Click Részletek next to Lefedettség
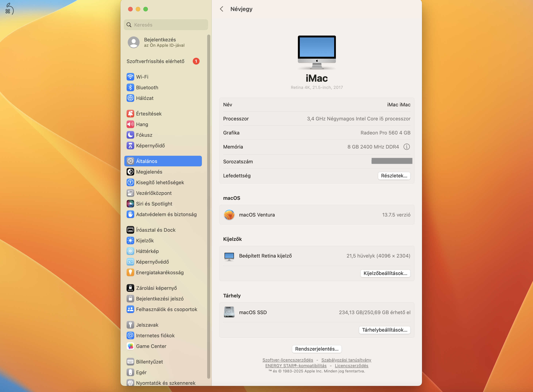The height and width of the screenshot is (392, 533). click(x=394, y=176)
